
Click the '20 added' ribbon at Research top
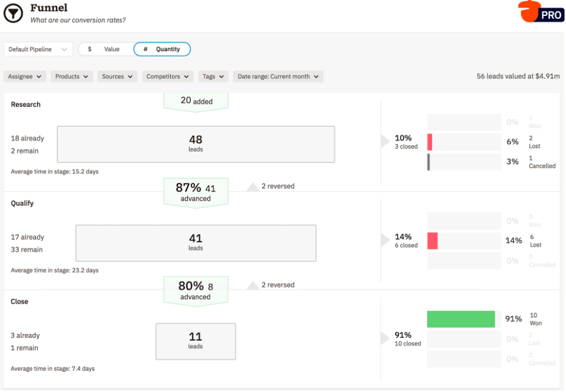[x=195, y=99]
